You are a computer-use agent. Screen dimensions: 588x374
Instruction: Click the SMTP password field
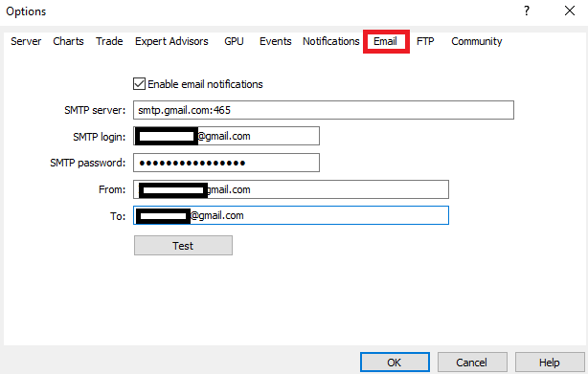point(227,163)
